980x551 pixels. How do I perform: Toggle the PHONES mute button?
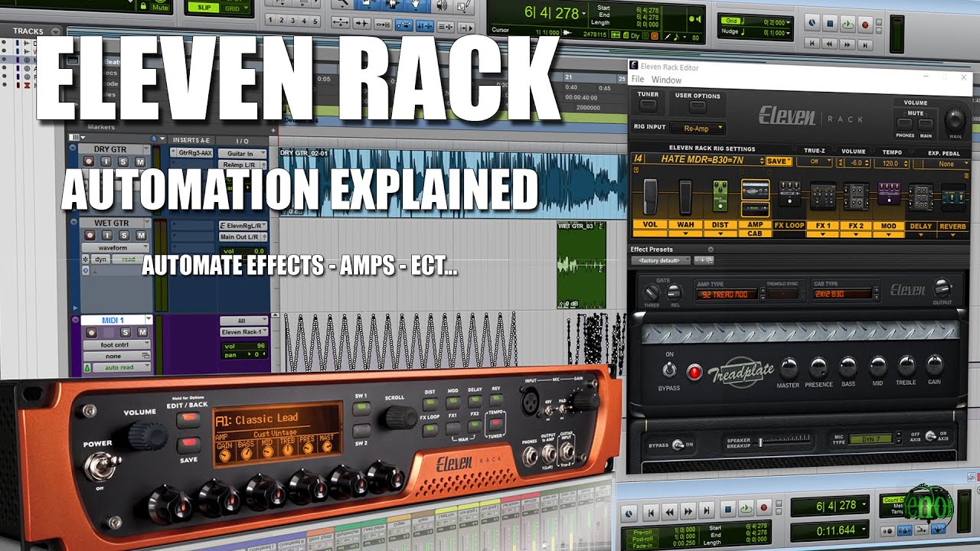906,123
